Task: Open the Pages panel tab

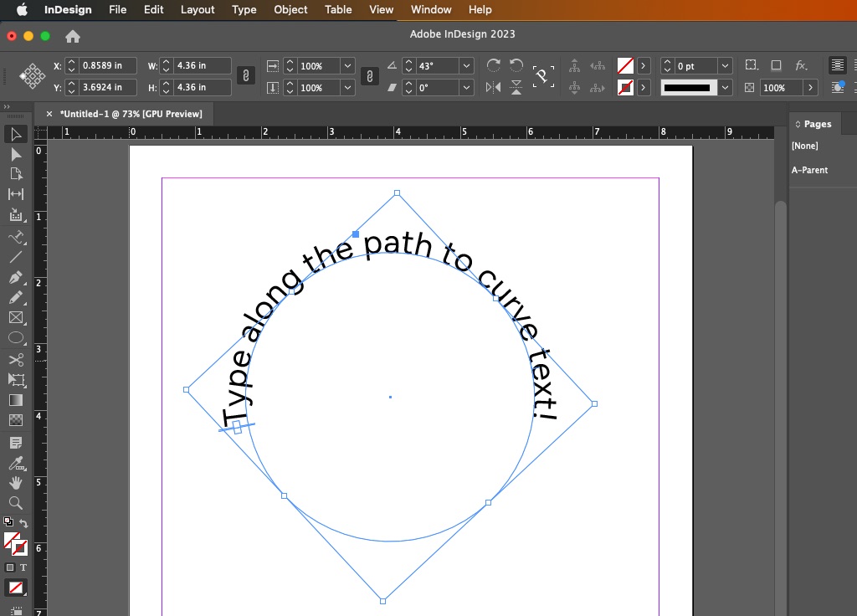Action: tap(813, 124)
